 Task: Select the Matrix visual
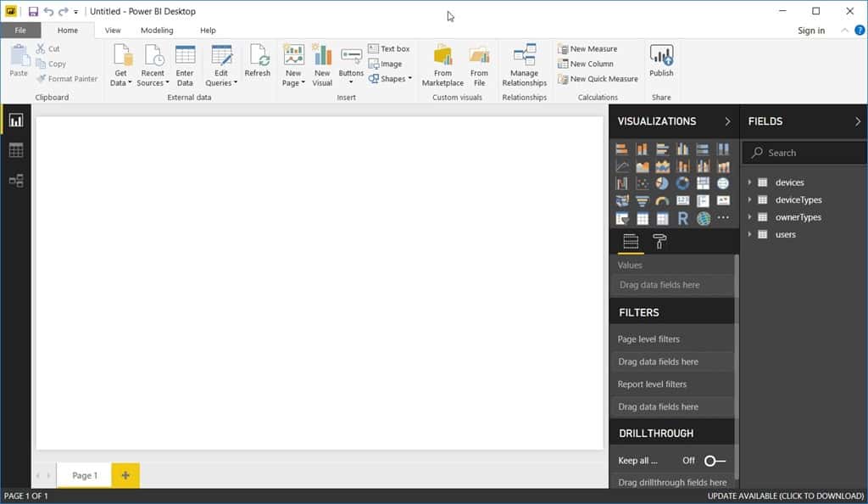click(662, 218)
